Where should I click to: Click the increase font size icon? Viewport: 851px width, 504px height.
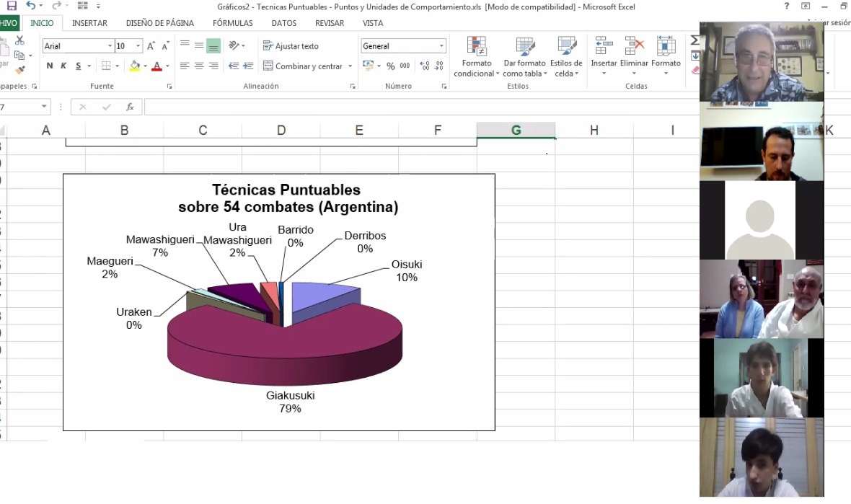[x=151, y=46]
